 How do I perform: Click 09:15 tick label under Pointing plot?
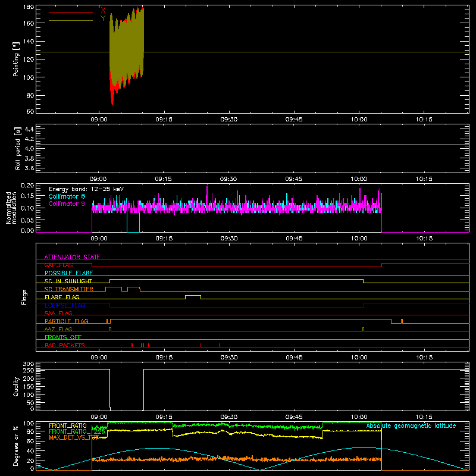click(164, 120)
